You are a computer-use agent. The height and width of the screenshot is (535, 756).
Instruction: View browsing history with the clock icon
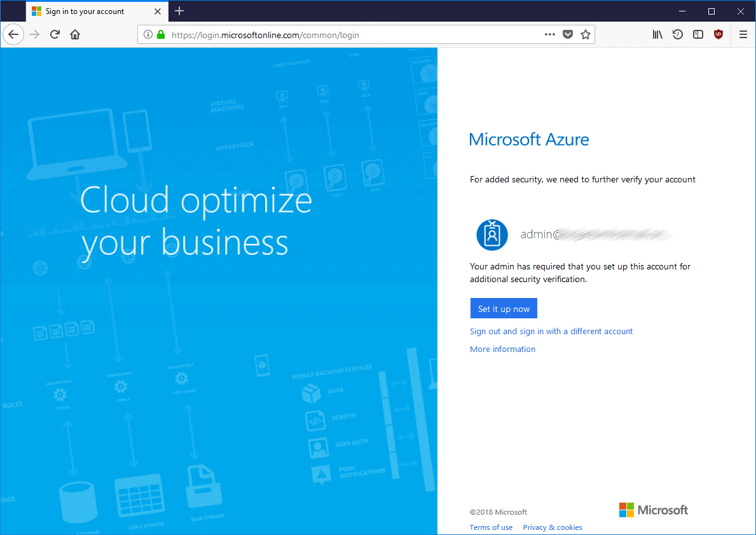tap(678, 34)
